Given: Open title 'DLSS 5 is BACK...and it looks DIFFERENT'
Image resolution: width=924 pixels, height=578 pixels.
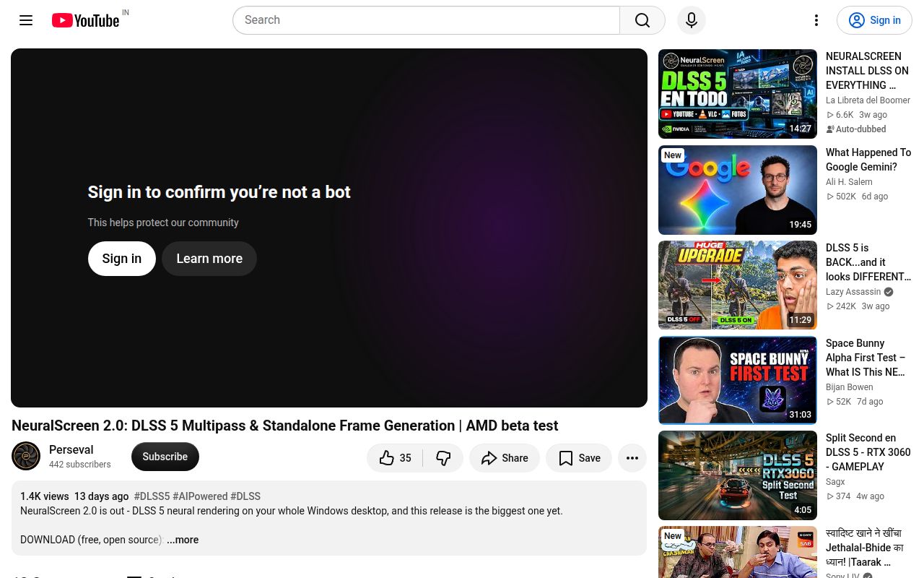Looking at the screenshot, I should (868, 262).
